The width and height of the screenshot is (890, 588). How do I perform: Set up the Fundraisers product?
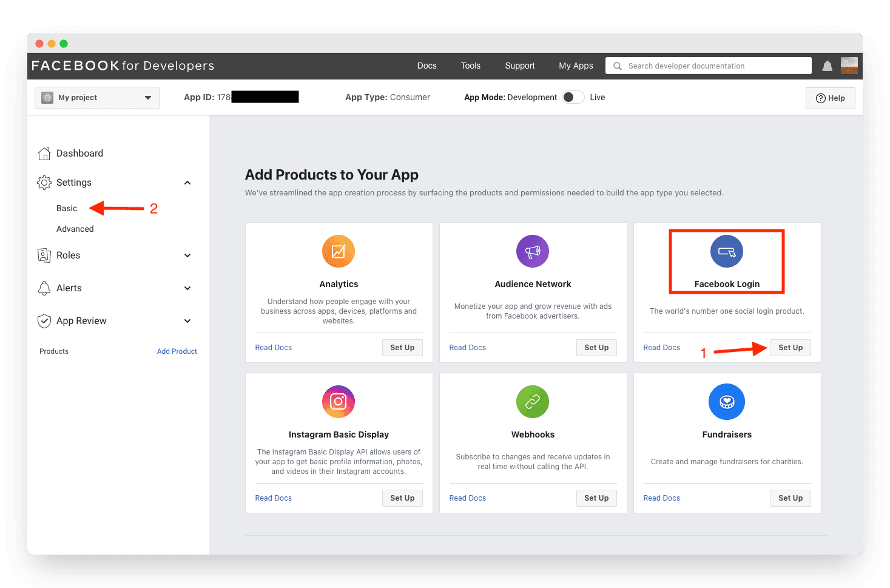[x=791, y=498]
